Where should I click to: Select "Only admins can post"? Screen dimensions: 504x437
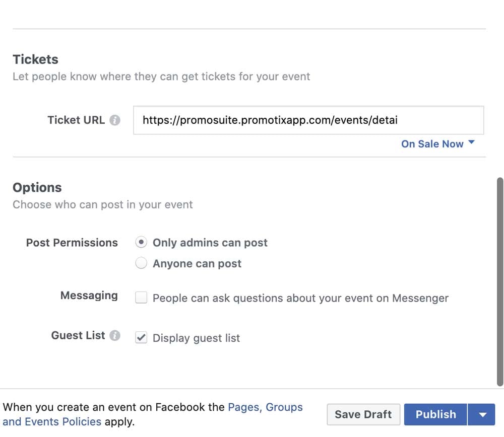(x=141, y=242)
